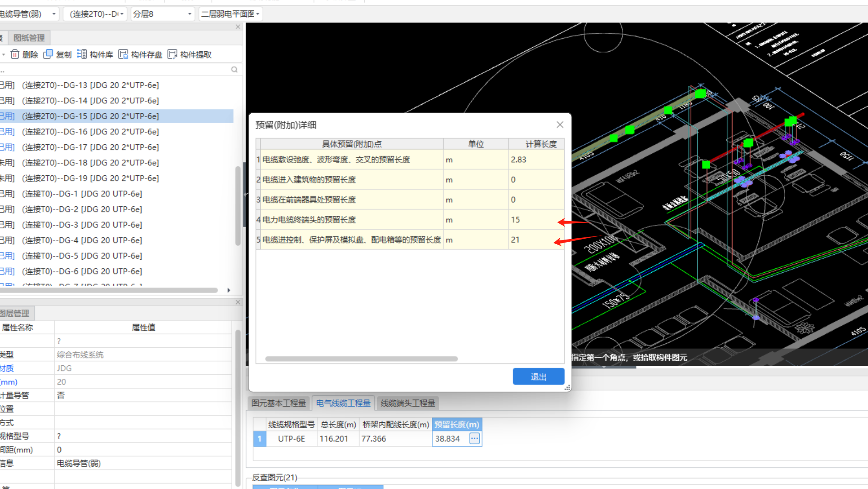This screenshot has width=868, height=489.
Task: Select (连接T0)--DG-4 in the list
Action: coord(82,240)
